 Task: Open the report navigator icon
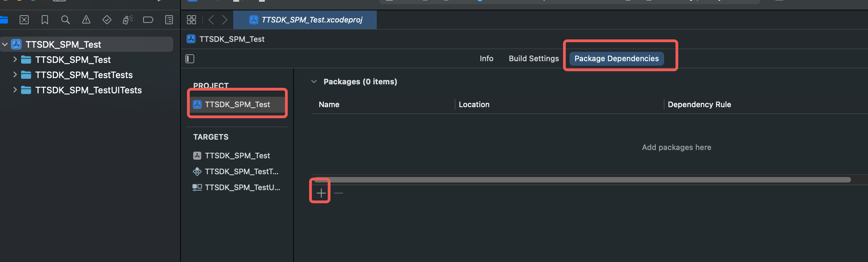(169, 20)
